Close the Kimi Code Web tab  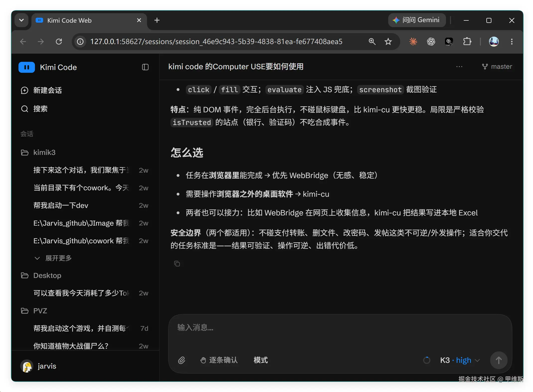coord(139,20)
